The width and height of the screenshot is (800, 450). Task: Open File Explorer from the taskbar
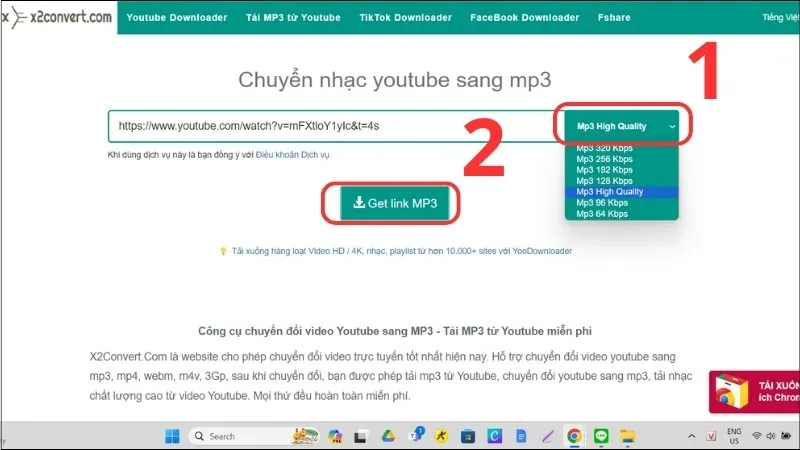click(628, 436)
